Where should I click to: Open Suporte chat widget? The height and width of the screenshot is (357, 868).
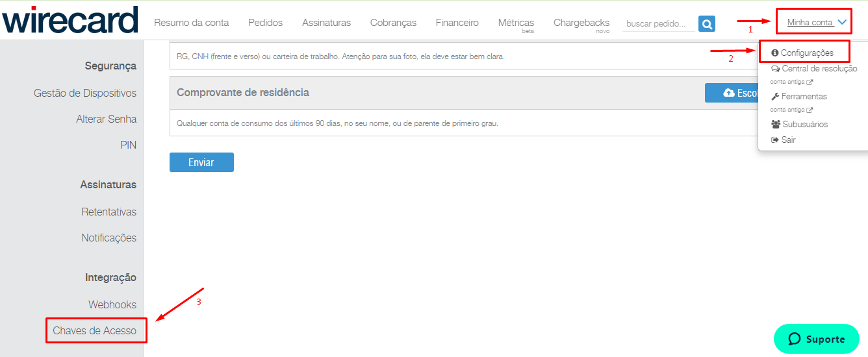[x=816, y=339]
